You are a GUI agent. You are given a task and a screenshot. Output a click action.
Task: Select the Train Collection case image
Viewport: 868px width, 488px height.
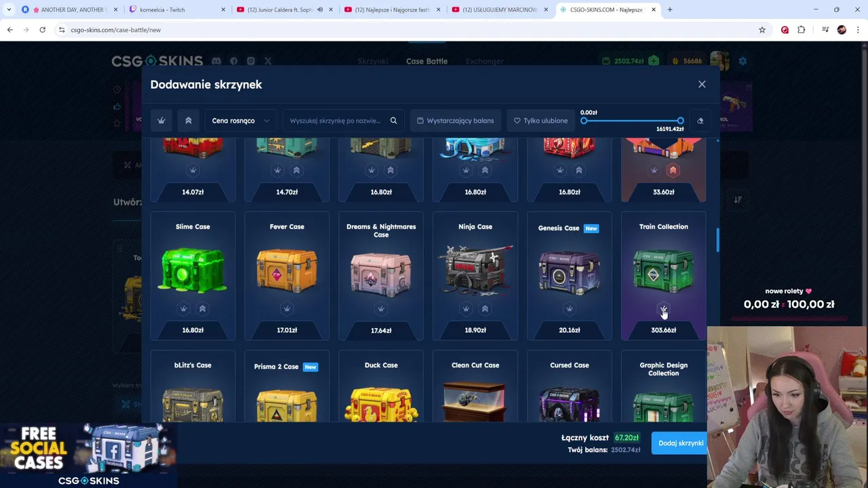pos(664,270)
